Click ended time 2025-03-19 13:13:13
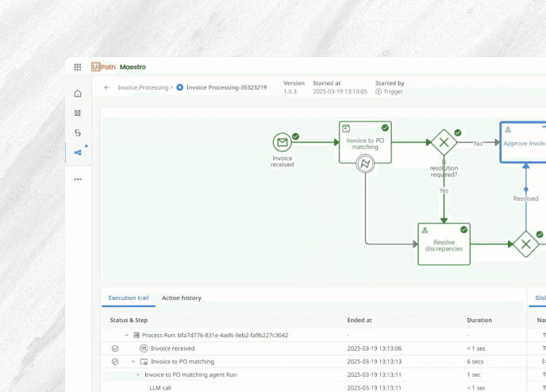The width and height of the screenshot is (546, 392). pyautogui.click(x=375, y=362)
